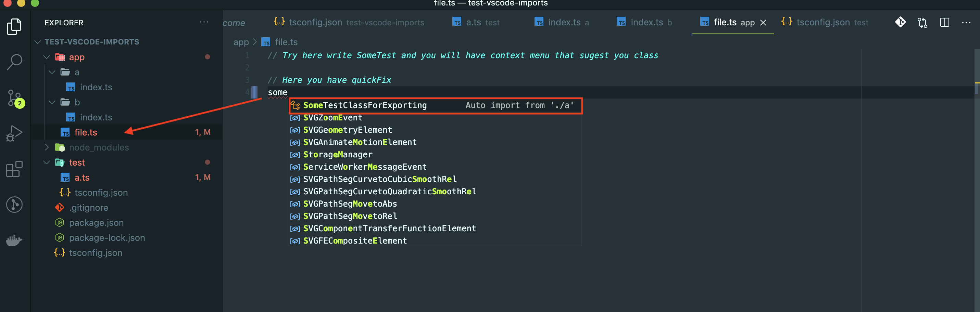Click the Open Changes compare icon near top right

click(922, 23)
